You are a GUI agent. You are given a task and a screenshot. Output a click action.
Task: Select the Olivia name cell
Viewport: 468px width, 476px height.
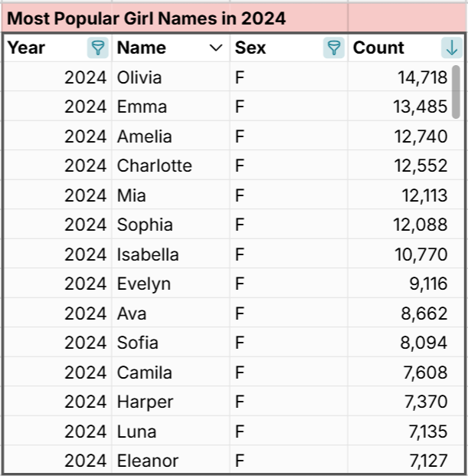click(x=139, y=77)
